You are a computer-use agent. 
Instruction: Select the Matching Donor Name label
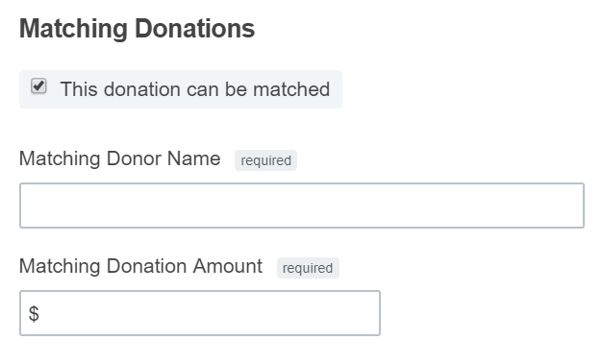(x=120, y=158)
